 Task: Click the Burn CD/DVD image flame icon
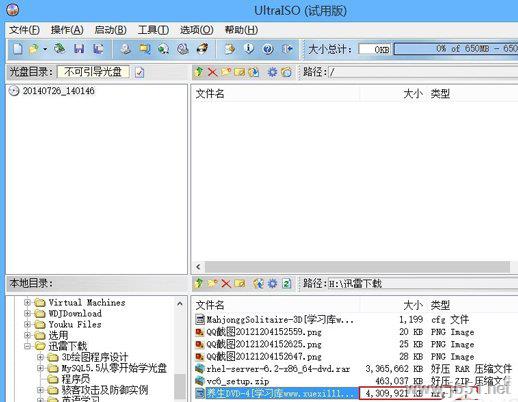coord(202,49)
